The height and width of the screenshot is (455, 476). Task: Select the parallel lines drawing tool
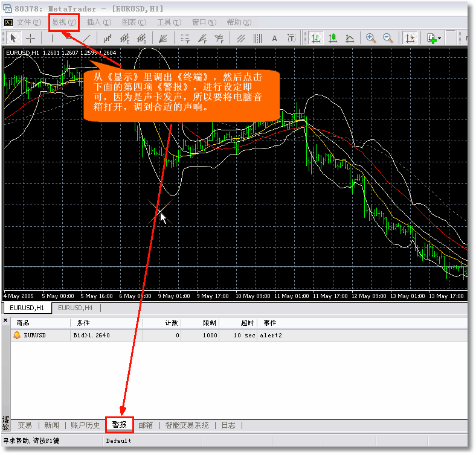pyautogui.click(x=241, y=38)
